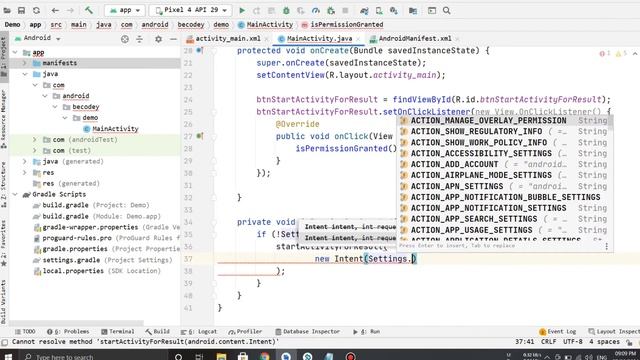
Task: Open the Database Inspector tool window
Action: (x=307, y=331)
